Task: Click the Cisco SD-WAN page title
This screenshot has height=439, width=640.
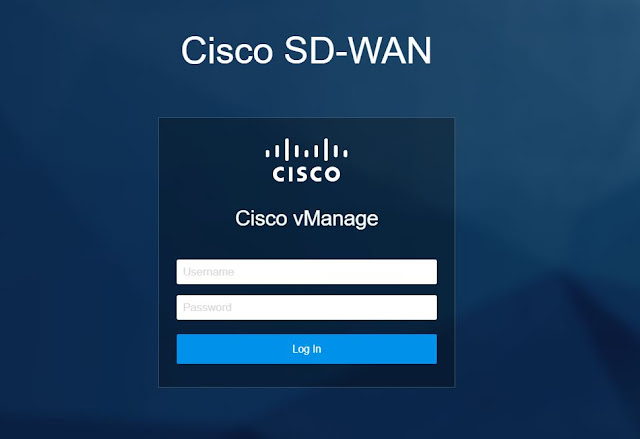Action: (306, 50)
